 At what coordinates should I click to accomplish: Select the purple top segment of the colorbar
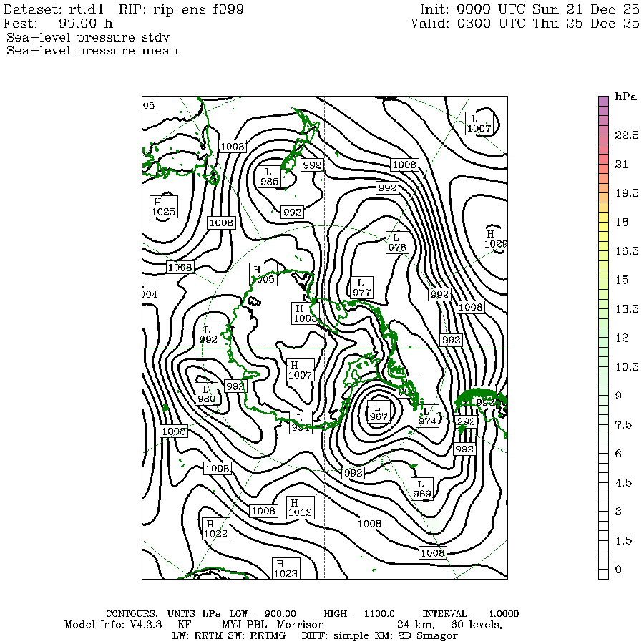[603, 101]
